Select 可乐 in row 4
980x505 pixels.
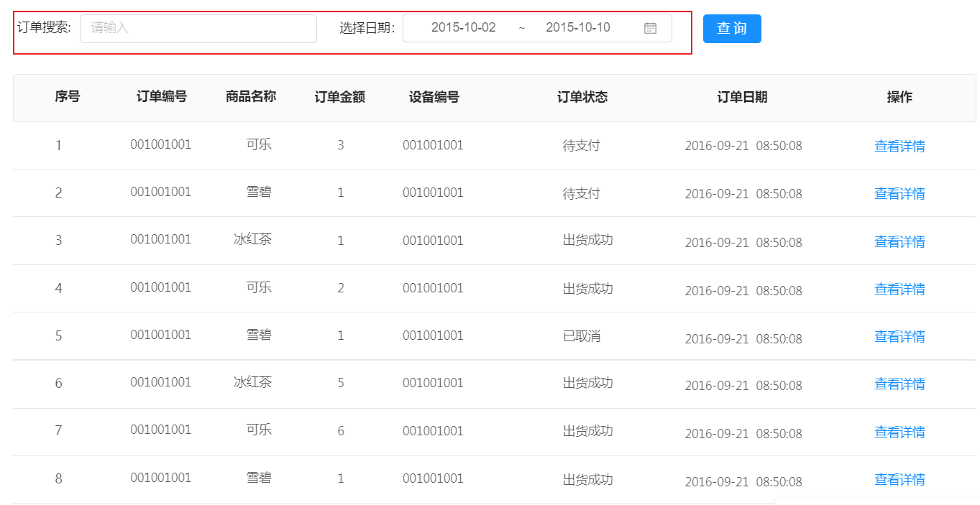pos(259,287)
